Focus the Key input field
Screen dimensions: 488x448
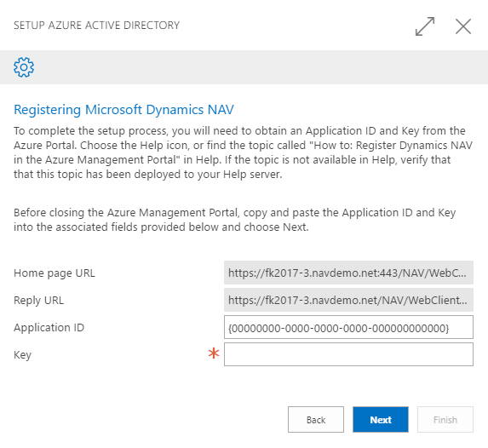348,354
